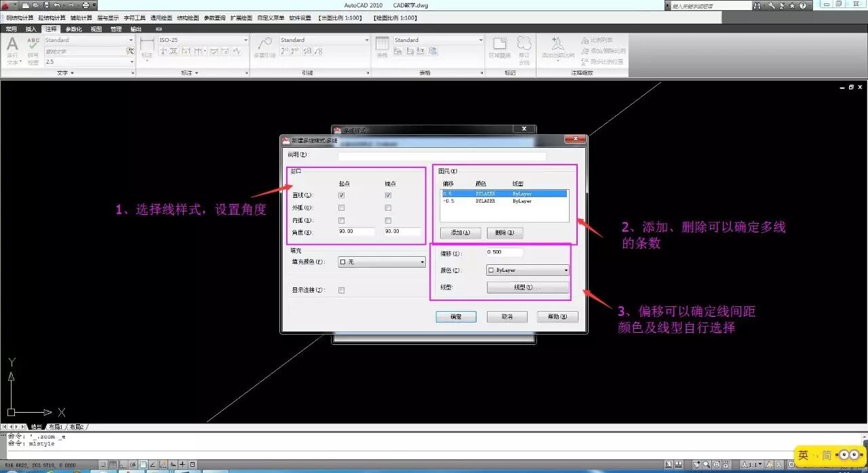Open the Fill color (填充颜色) dropdown
The width and height of the screenshot is (868, 473).
click(x=382, y=262)
